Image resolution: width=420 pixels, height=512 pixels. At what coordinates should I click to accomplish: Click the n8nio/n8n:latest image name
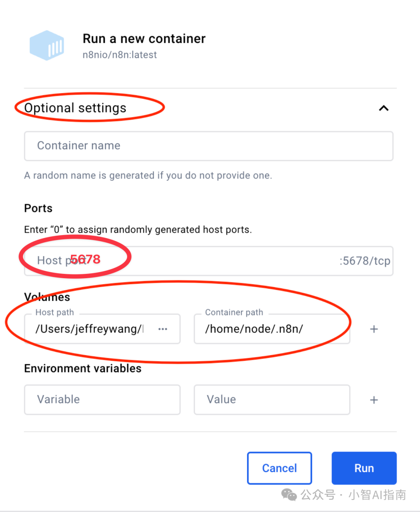pyautogui.click(x=119, y=55)
